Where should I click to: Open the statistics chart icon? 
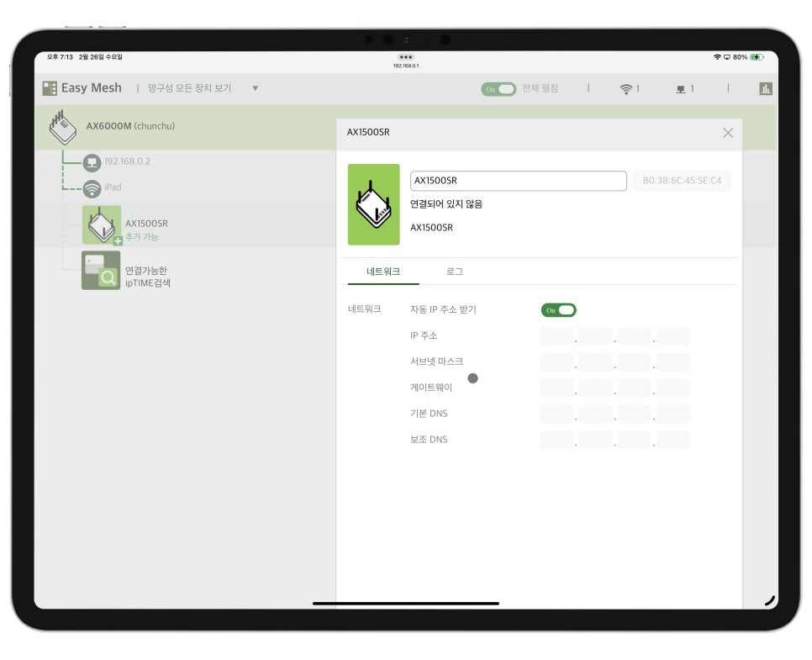[x=766, y=88]
